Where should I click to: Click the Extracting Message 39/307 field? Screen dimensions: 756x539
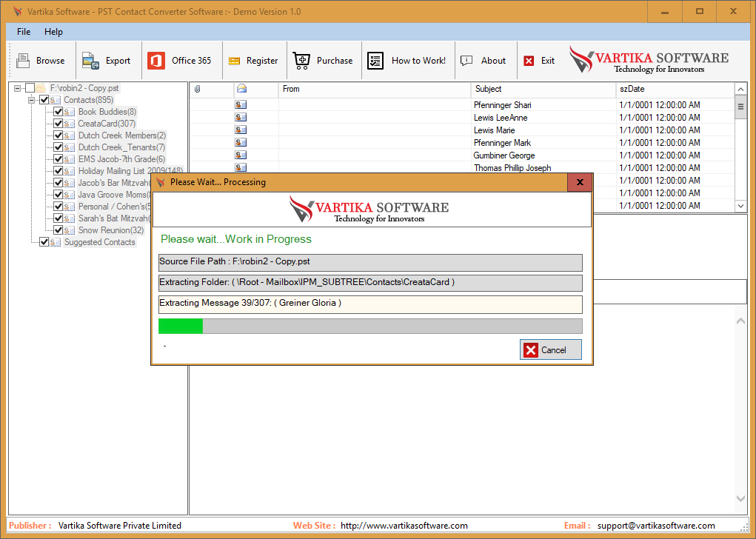click(x=370, y=304)
